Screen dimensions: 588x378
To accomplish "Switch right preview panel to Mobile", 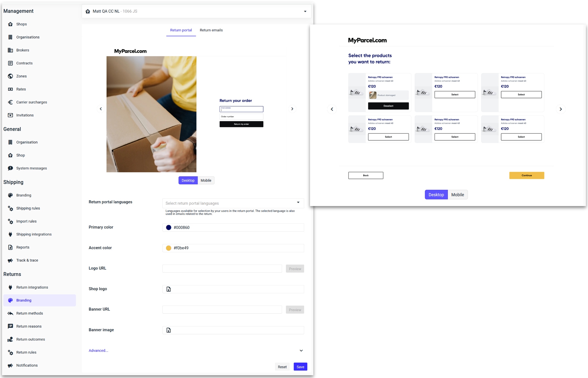I will point(457,195).
